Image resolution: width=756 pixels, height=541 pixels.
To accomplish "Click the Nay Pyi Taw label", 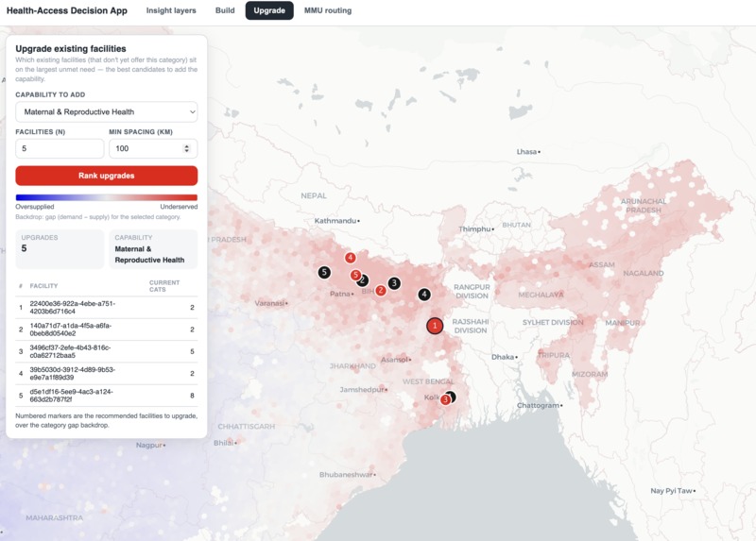I will coord(671,490).
